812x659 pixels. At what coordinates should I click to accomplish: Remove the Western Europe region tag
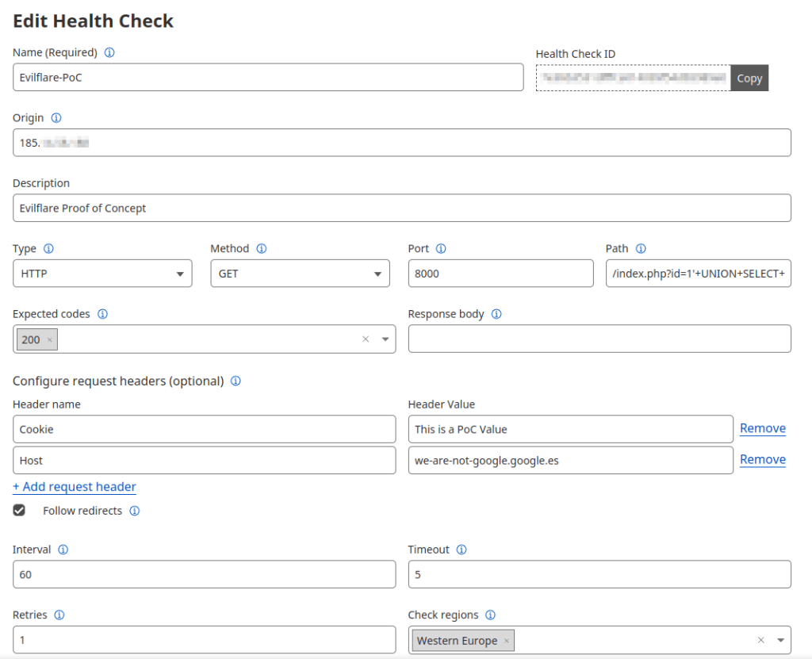coord(507,642)
